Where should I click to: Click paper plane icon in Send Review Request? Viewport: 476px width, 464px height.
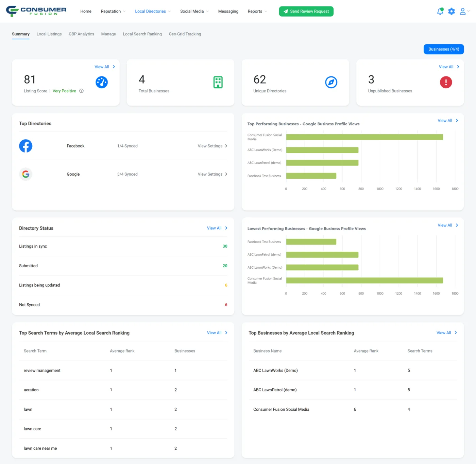coord(286,12)
